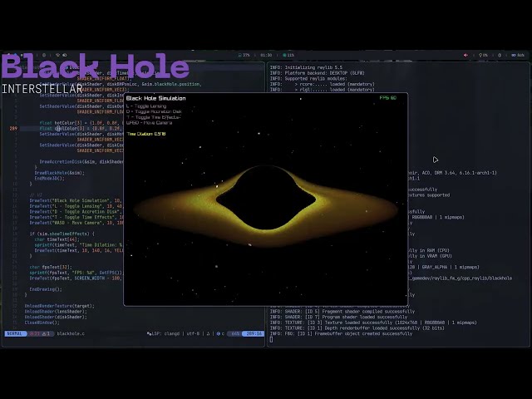Click the D - Toggle Accretion Disk hint
Screen dimensions: 532x399
(x=154, y=111)
